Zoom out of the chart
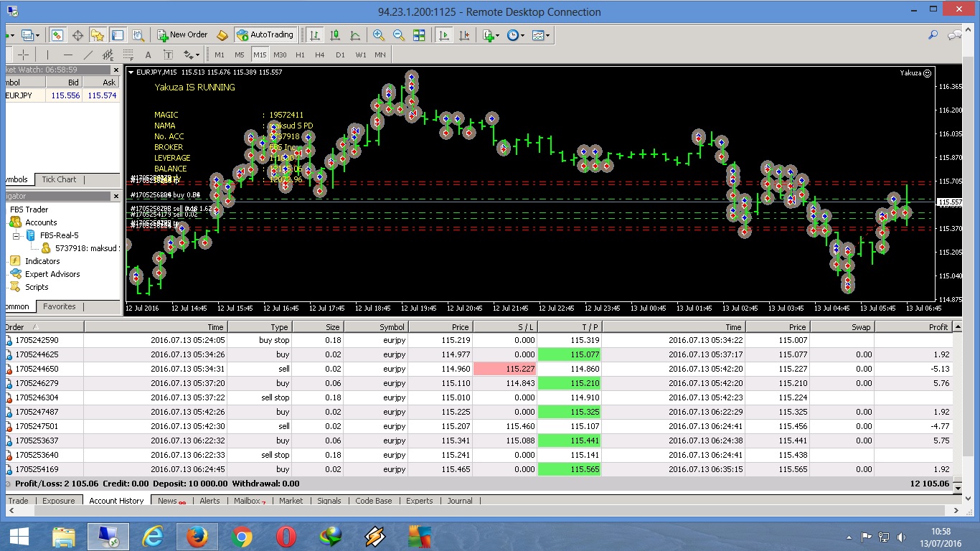980x551 pixels. pyautogui.click(x=399, y=34)
